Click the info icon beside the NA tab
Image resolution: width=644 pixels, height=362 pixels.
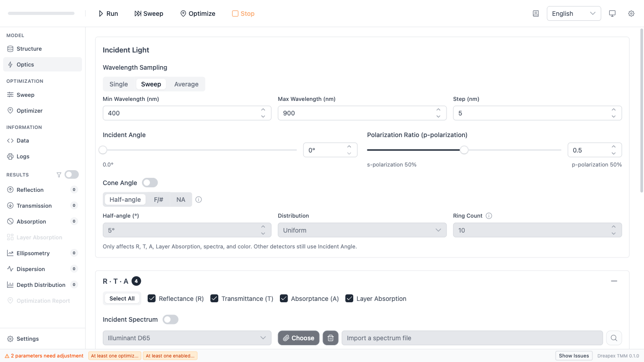click(198, 200)
